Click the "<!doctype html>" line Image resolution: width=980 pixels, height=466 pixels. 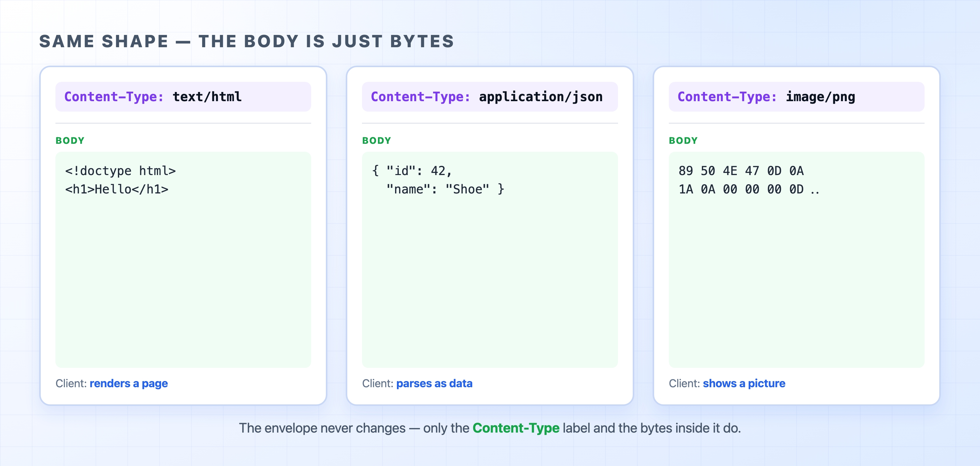(120, 171)
